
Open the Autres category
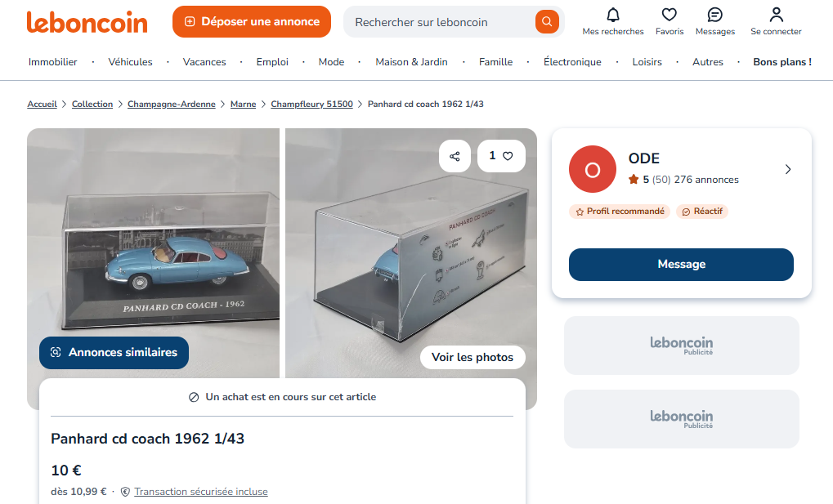[x=708, y=62]
